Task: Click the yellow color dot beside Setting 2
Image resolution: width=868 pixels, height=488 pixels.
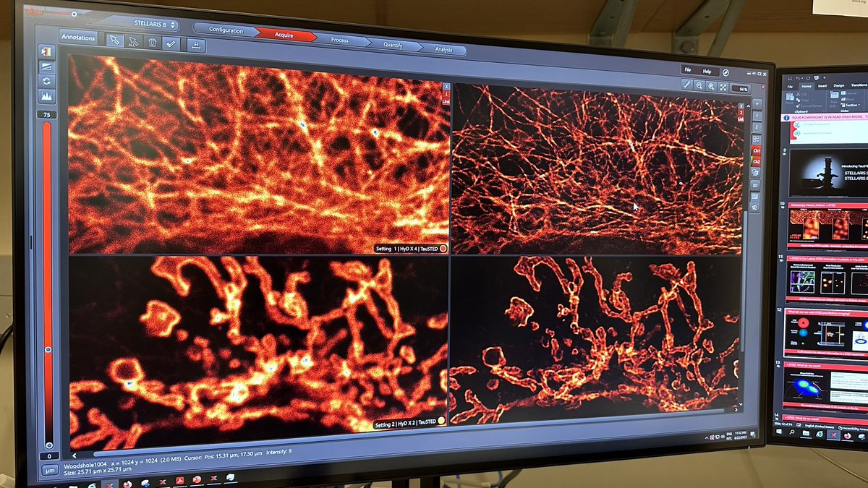Action: [442, 421]
